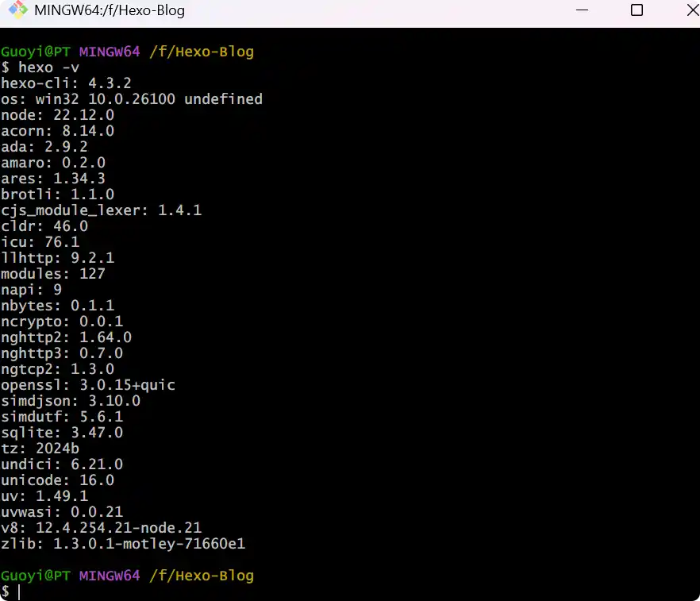Click the 'nbytes: 0.1.1' line
Screen dimensions: 700x601
coord(58,305)
